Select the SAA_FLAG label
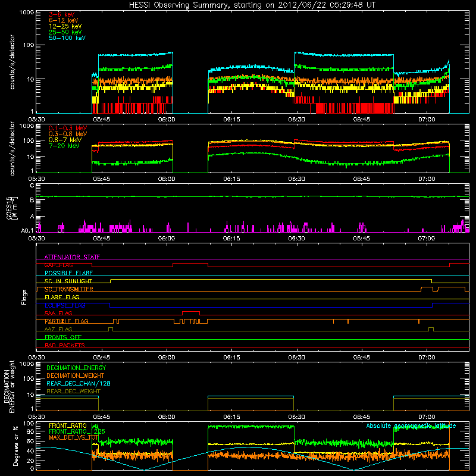476x476 pixels. pyautogui.click(x=58, y=314)
